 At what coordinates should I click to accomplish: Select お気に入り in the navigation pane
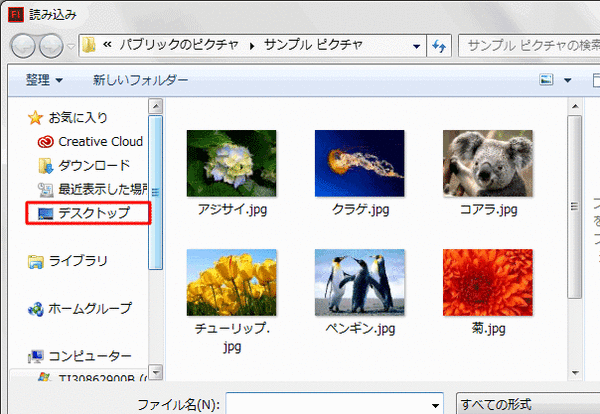click(78, 117)
